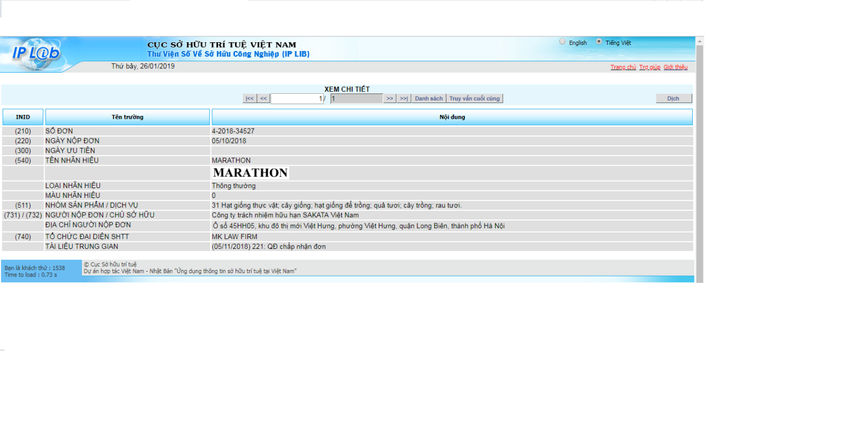Click the IP Lib logo
The height and width of the screenshot is (438, 868).
(36, 53)
